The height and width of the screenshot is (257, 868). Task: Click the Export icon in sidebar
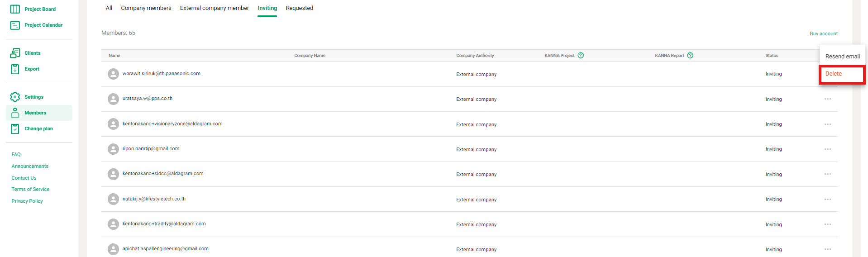[15, 69]
